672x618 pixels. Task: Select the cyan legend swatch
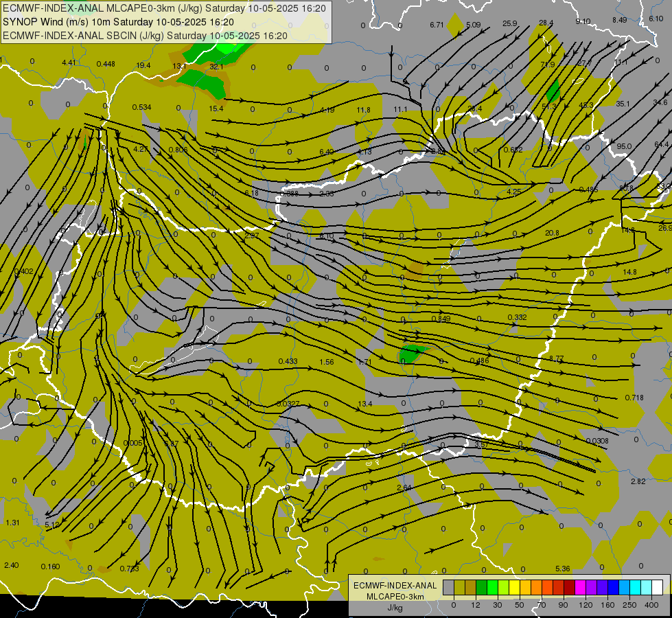636,587
